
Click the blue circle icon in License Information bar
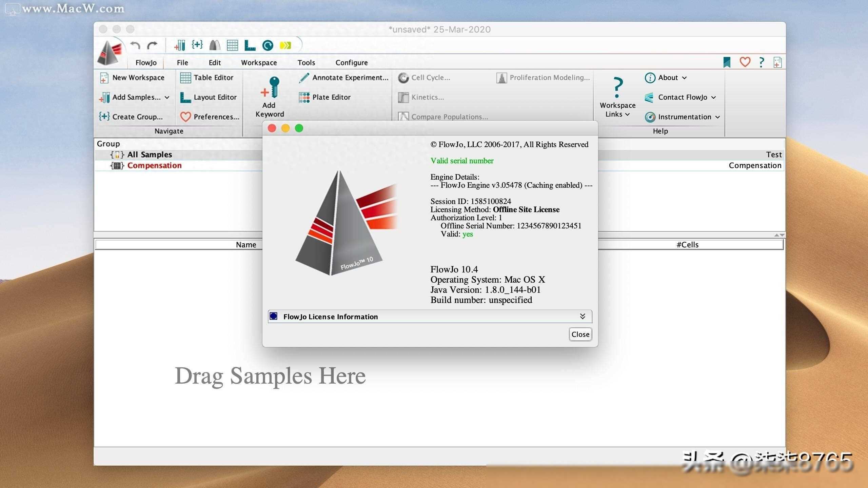[274, 316]
